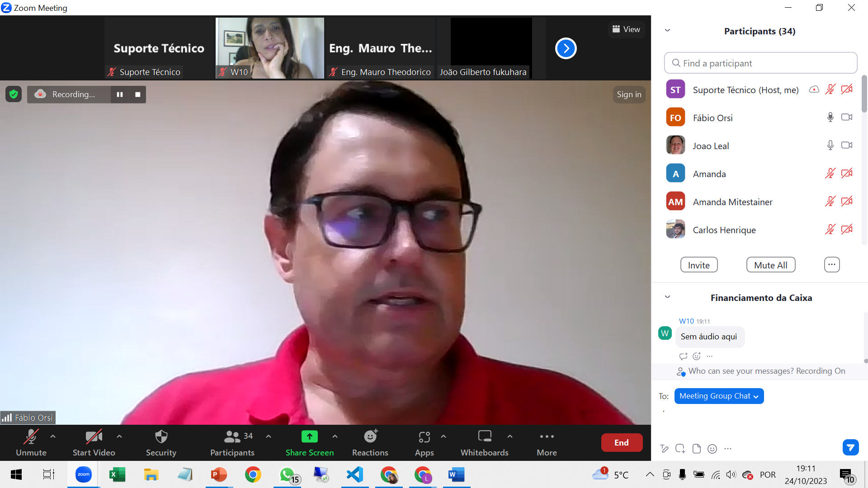Collapse the Participants panel

(667, 31)
